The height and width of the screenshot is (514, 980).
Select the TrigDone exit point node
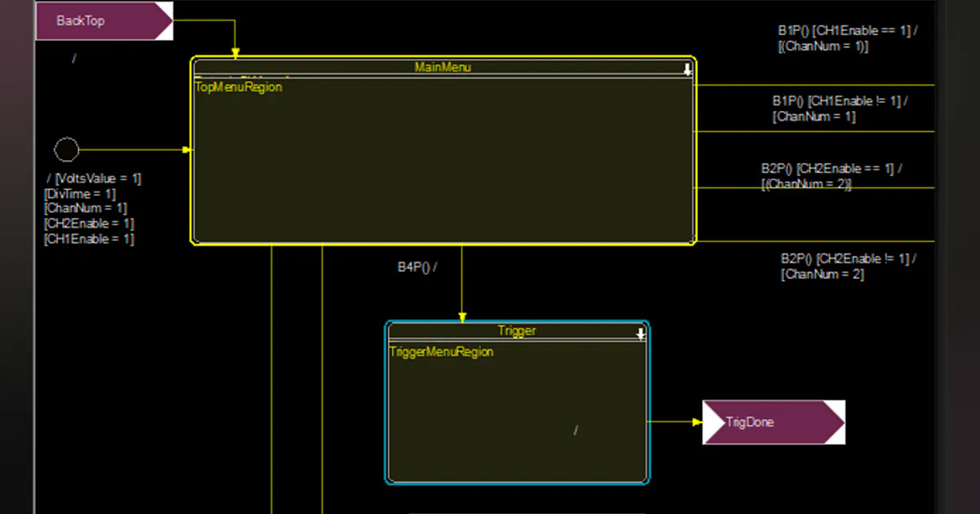pyautogui.click(x=773, y=422)
